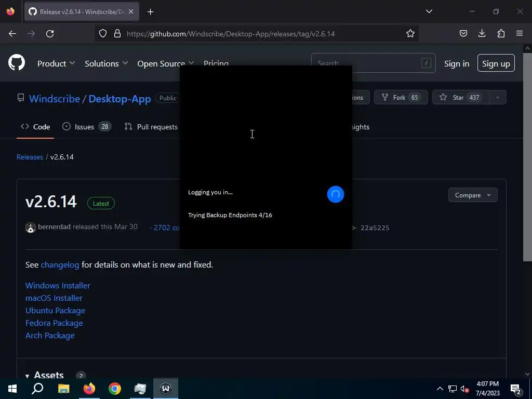The image size is (532, 399).
Task: Open the Compare dropdown
Action: pos(473,195)
